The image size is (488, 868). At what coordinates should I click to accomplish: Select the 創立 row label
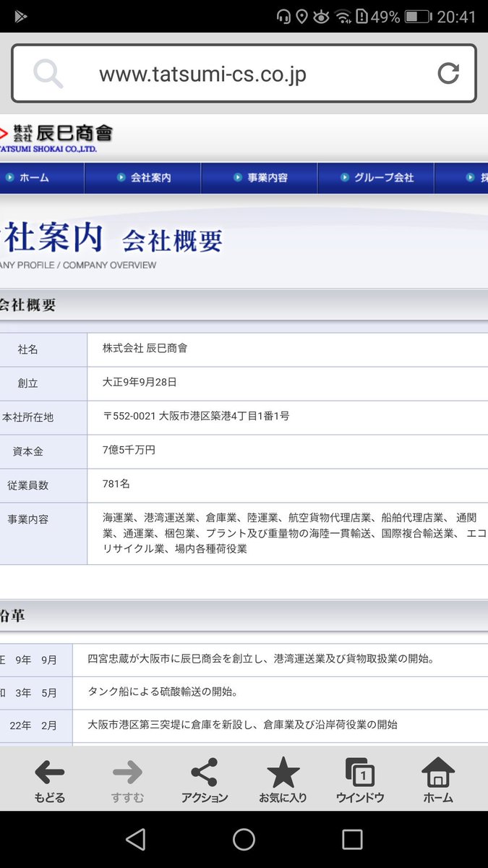28,383
